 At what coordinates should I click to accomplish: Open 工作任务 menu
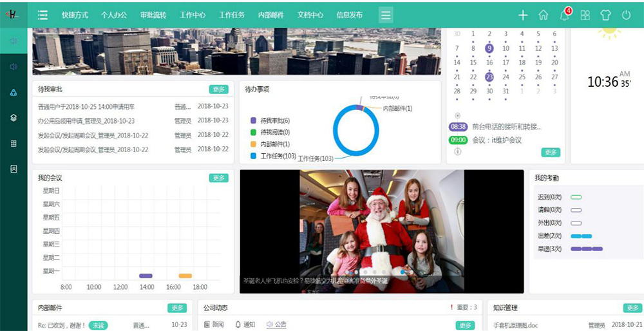pyautogui.click(x=232, y=15)
